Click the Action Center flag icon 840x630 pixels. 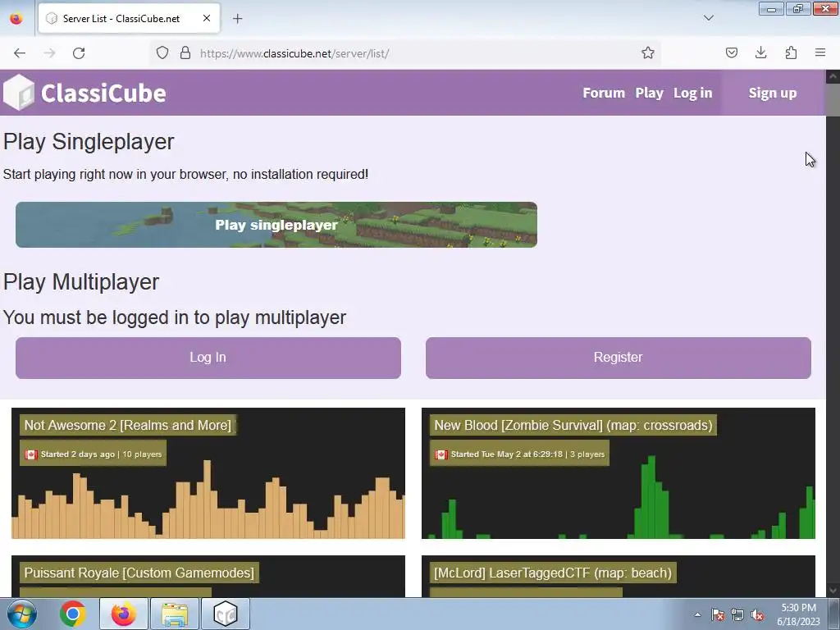[x=718, y=614]
